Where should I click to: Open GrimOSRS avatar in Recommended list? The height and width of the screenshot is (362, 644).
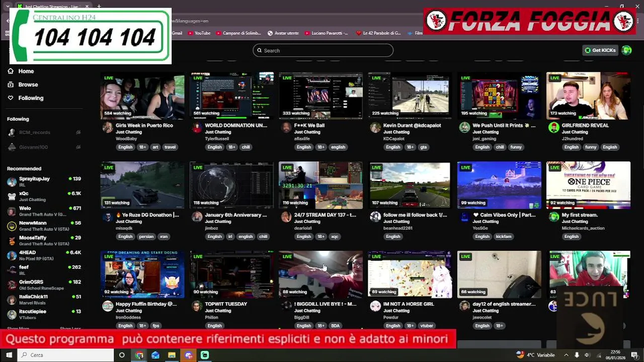12,285
